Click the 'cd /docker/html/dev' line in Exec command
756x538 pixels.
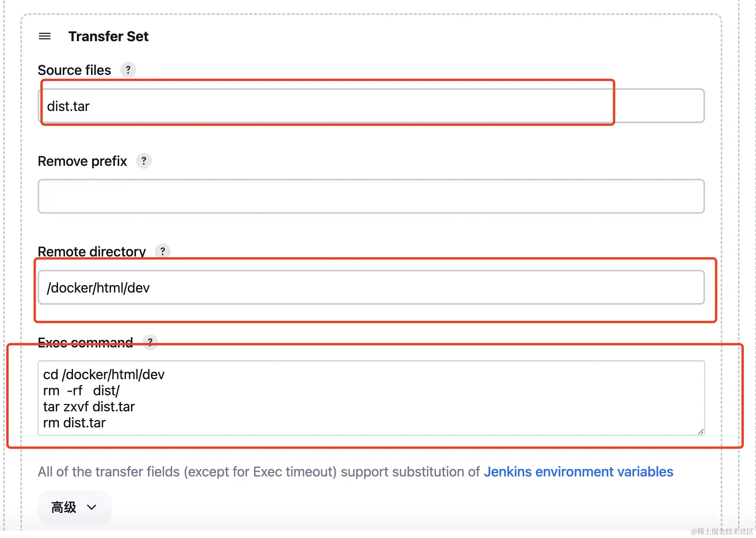pos(104,374)
